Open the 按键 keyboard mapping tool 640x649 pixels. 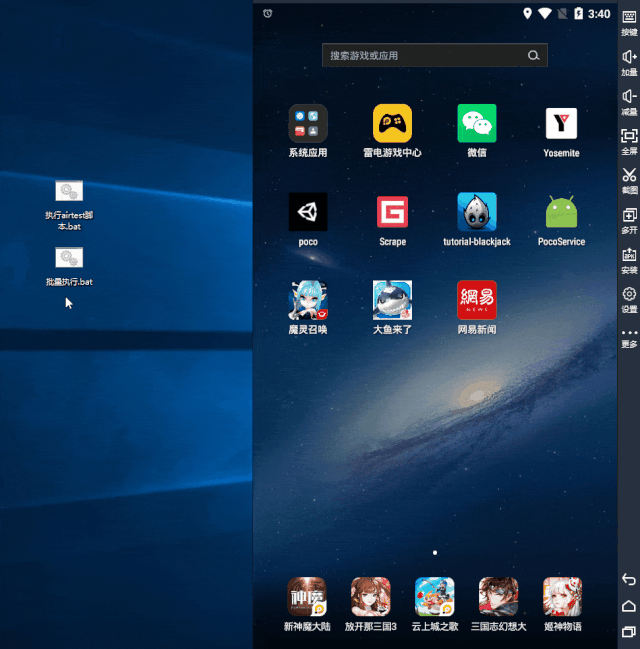pyautogui.click(x=629, y=23)
